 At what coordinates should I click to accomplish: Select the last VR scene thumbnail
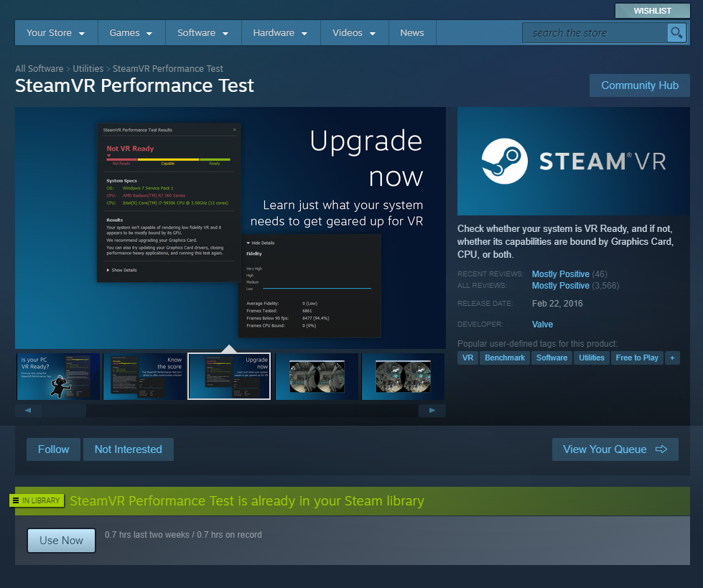403,376
